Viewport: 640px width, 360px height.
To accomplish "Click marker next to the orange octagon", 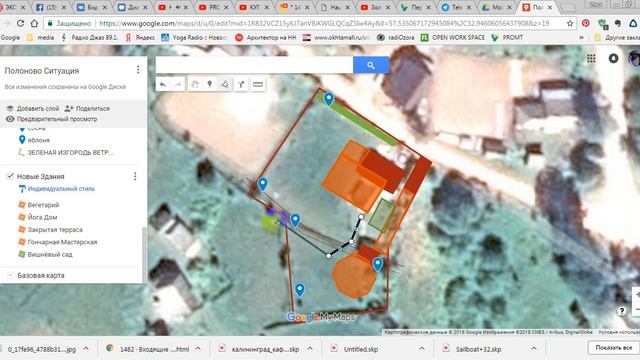I will [x=378, y=264].
